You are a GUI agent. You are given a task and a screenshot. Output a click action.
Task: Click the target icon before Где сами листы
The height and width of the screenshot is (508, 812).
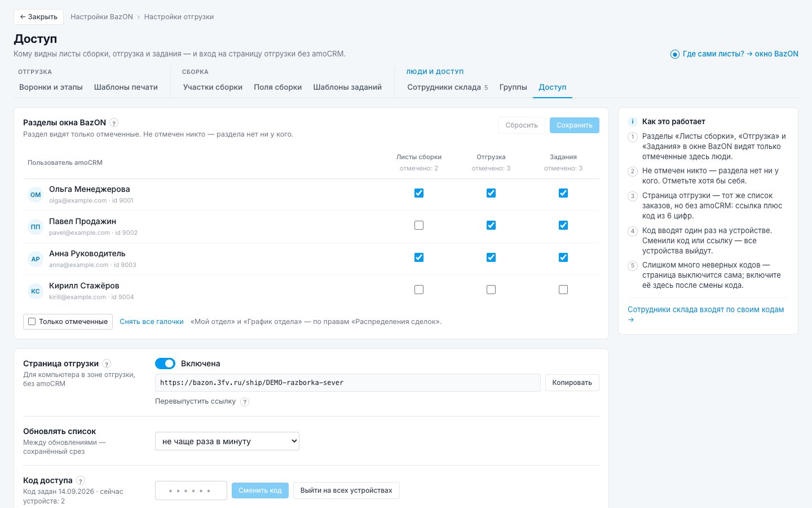(674, 54)
